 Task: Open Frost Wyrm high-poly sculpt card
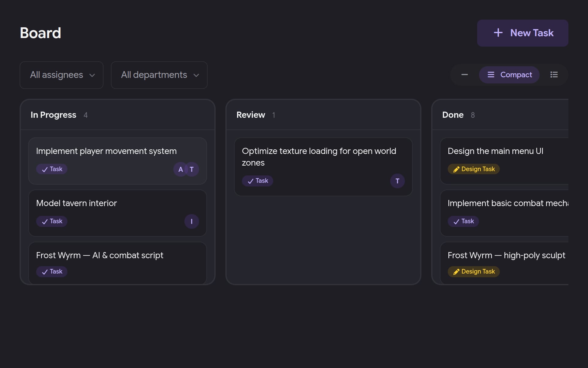click(504, 263)
